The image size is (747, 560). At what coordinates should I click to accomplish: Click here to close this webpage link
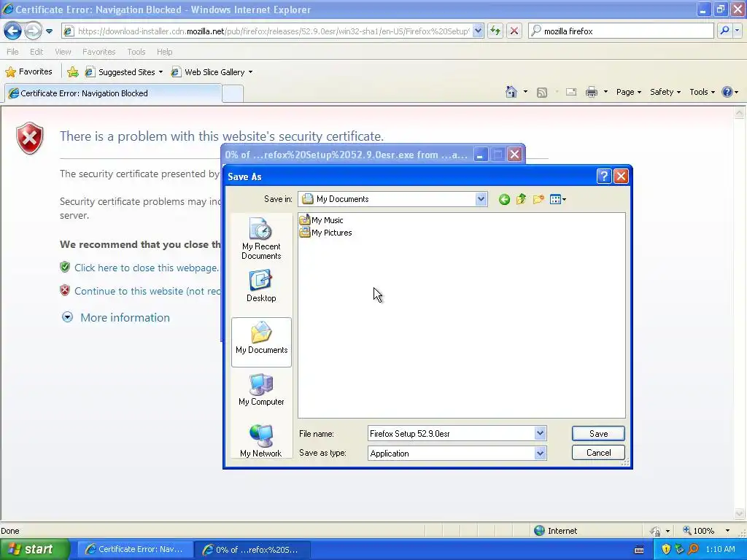click(146, 268)
